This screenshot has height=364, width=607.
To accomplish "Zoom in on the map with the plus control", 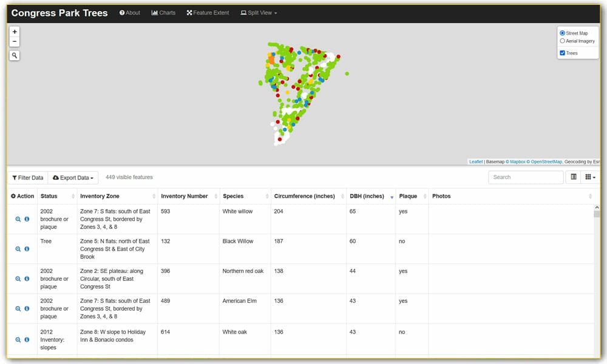I will (15, 30).
